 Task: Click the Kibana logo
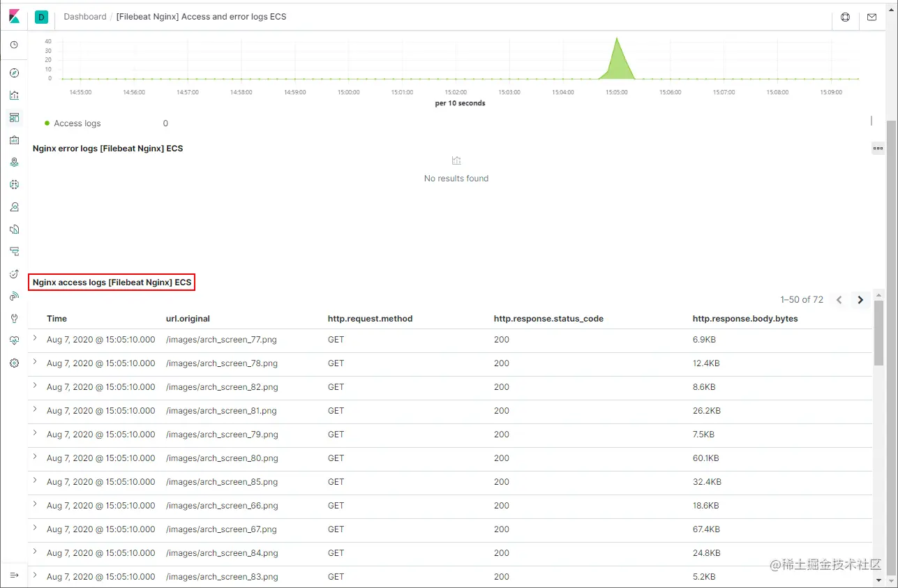(14, 17)
